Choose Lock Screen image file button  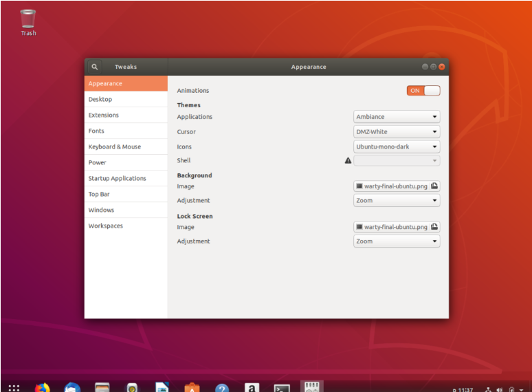397,227
